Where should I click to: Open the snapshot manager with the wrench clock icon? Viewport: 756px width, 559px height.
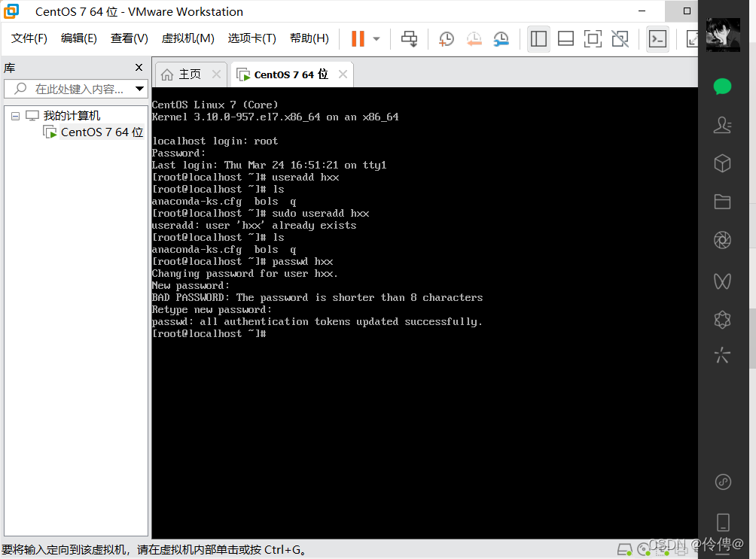coord(501,38)
